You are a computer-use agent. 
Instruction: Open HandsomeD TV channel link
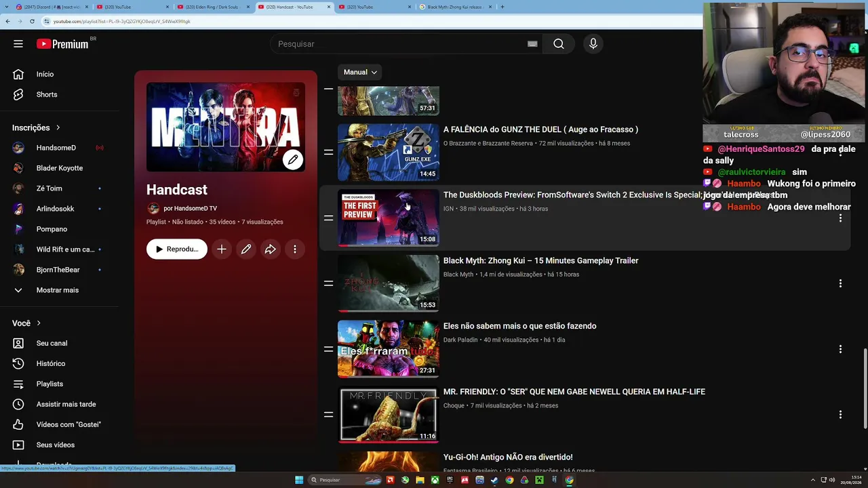pyautogui.click(x=190, y=209)
